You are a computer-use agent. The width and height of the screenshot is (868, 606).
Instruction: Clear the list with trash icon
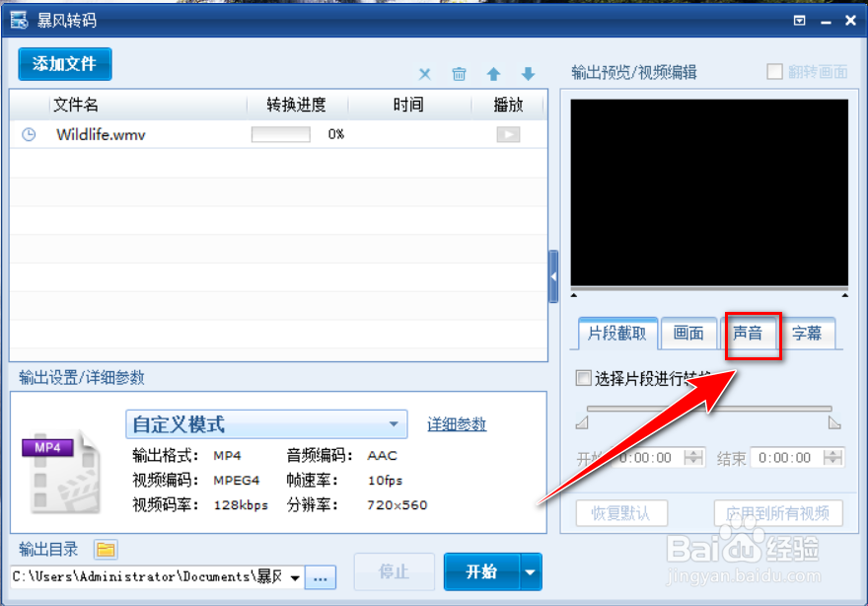pos(459,74)
